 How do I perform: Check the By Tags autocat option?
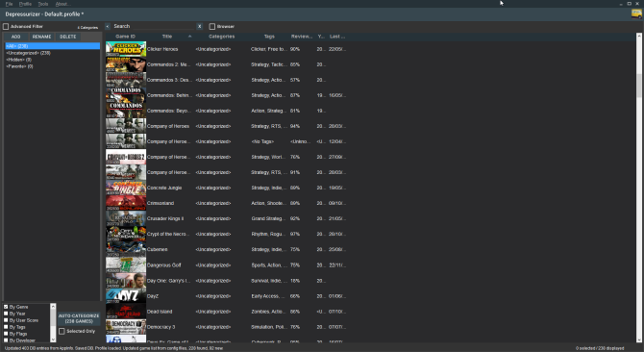(6, 327)
